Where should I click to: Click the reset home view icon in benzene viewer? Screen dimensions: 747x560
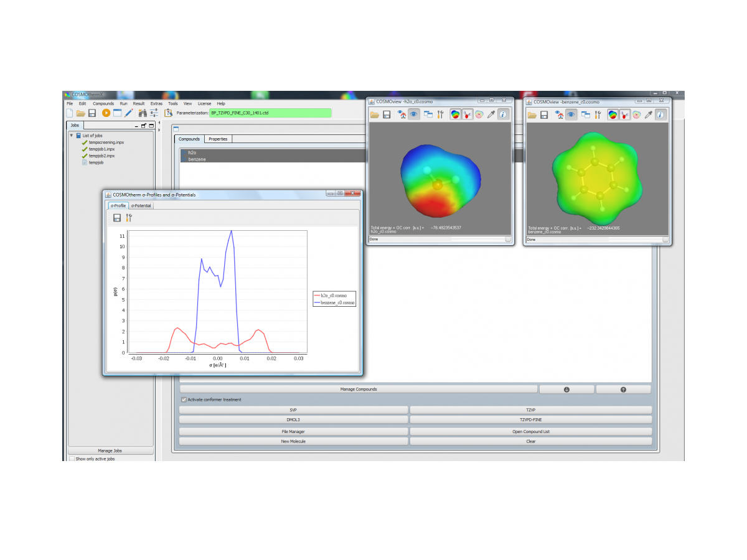coord(560,114)
